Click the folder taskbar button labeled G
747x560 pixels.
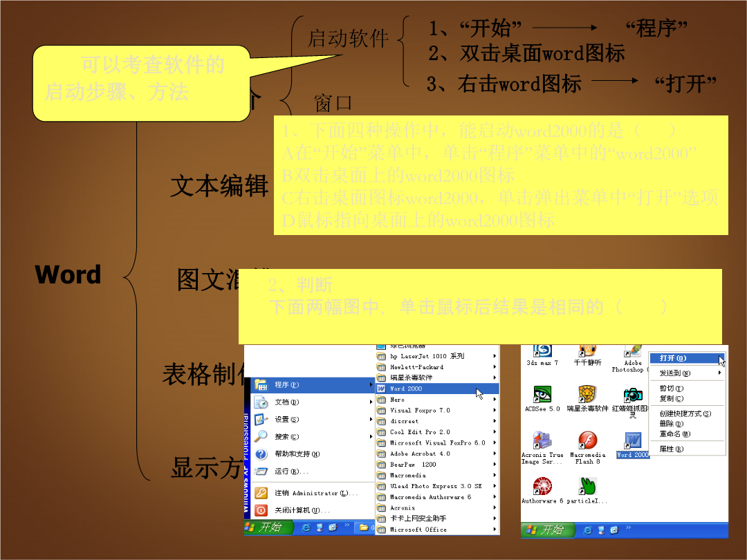[x=365, y=528]
